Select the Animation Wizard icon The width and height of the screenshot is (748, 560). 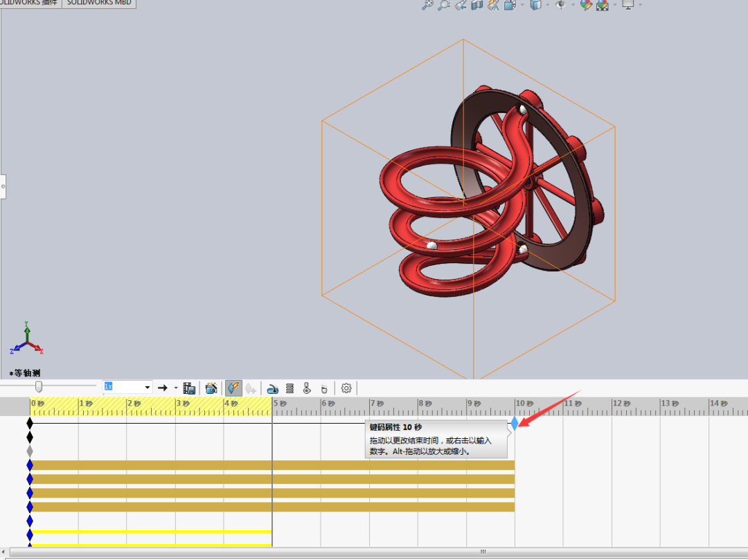tap(211, 388)
